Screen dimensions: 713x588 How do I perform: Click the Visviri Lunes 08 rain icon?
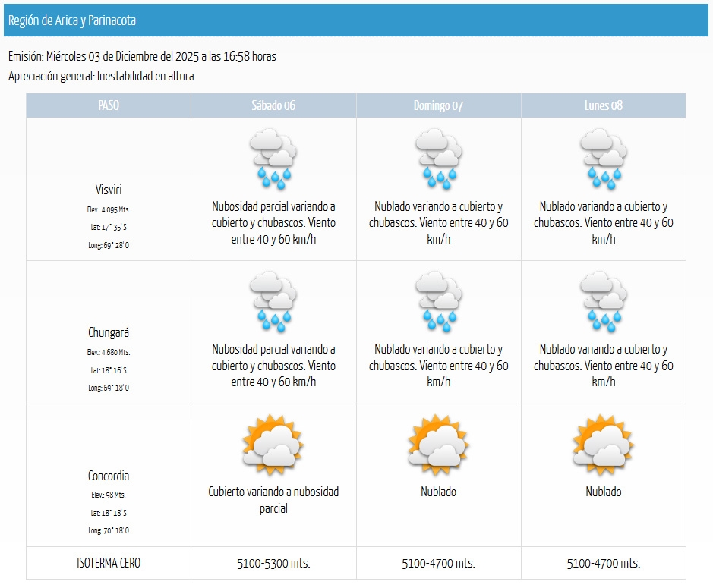pos(603,159)
